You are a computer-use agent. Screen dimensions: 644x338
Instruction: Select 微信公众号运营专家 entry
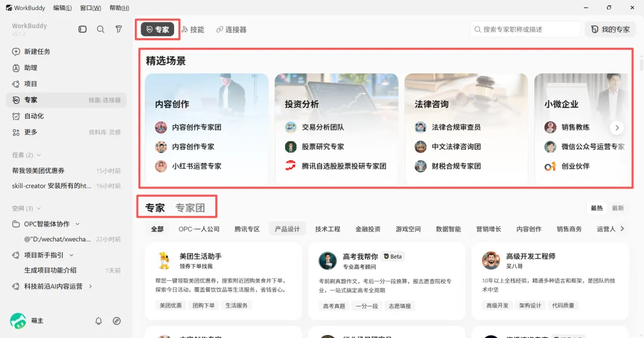click(584, 147)
